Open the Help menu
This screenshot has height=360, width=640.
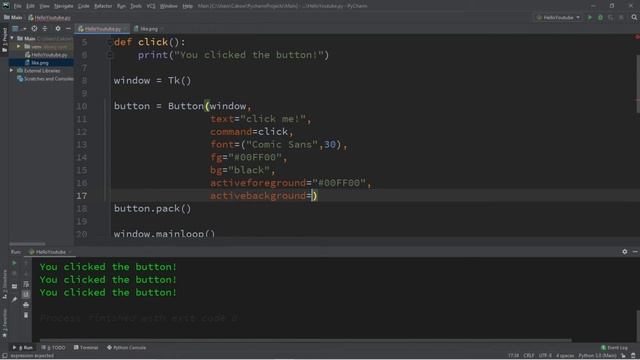187,6
